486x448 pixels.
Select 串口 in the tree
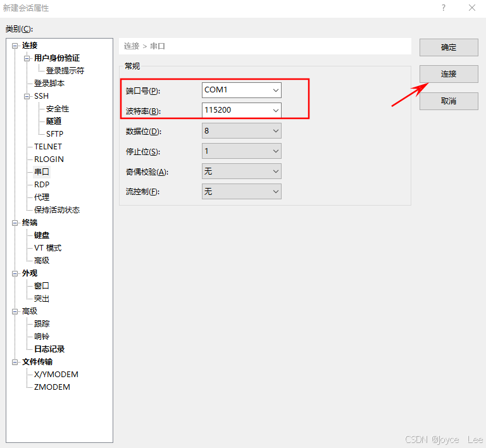(42, 172)
